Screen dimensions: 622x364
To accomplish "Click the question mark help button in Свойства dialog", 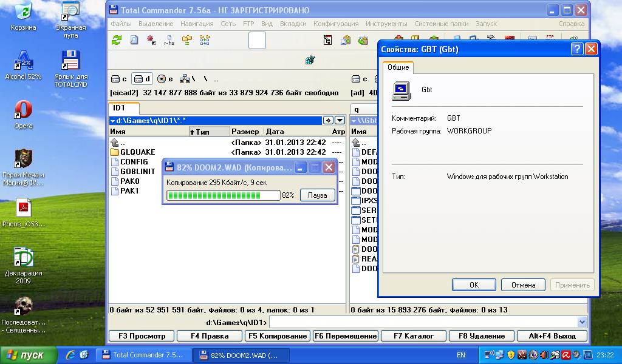I will (577, 49).
